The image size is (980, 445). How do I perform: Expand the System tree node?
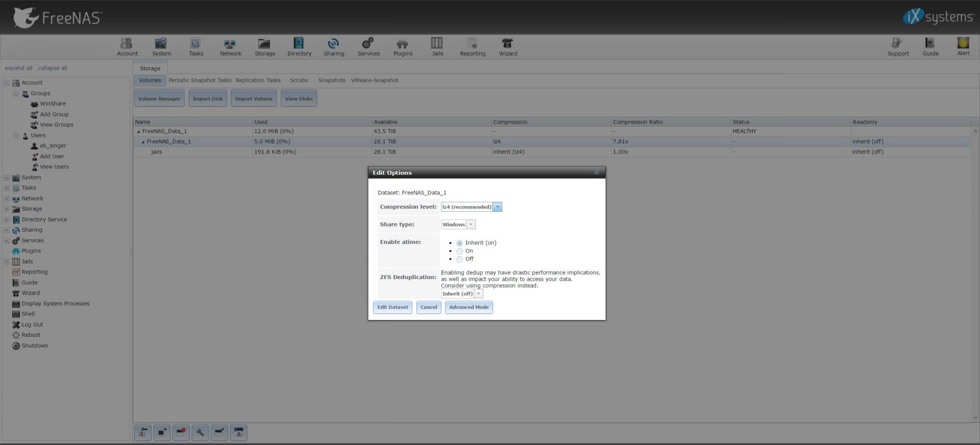pos(7,178)
